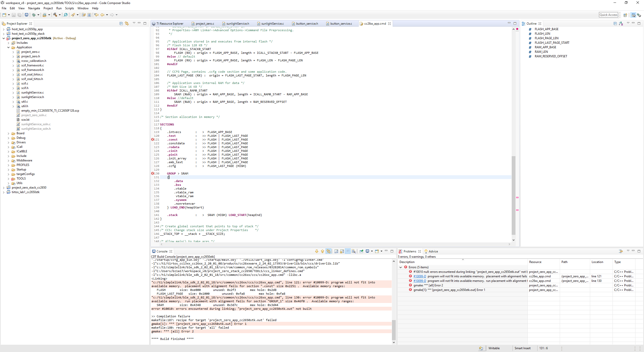Click the Pin Console icon
The image size is (644, 352).
pos(361,251)
